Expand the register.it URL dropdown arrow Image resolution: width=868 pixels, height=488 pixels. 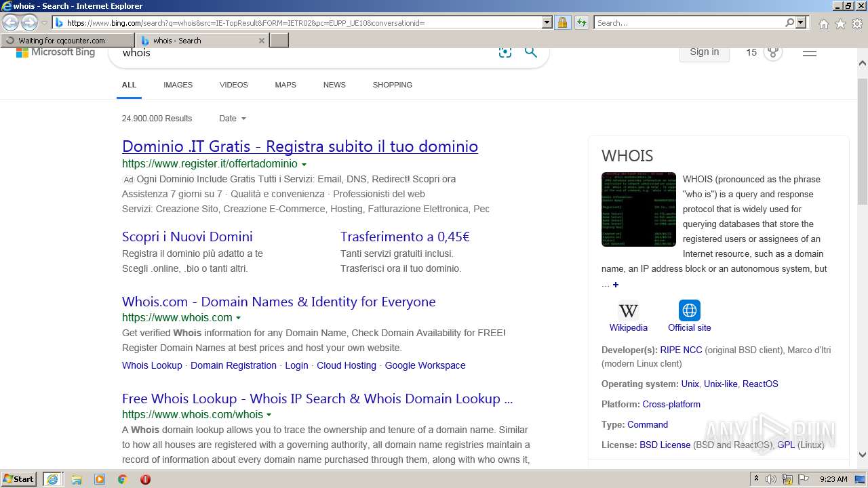[x=304, y=165]
